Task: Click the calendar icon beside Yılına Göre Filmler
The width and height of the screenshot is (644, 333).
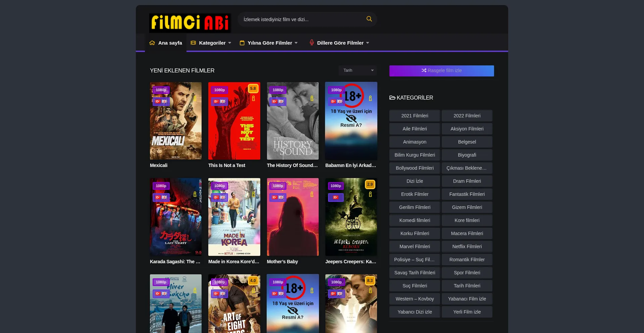Action: 242,43
